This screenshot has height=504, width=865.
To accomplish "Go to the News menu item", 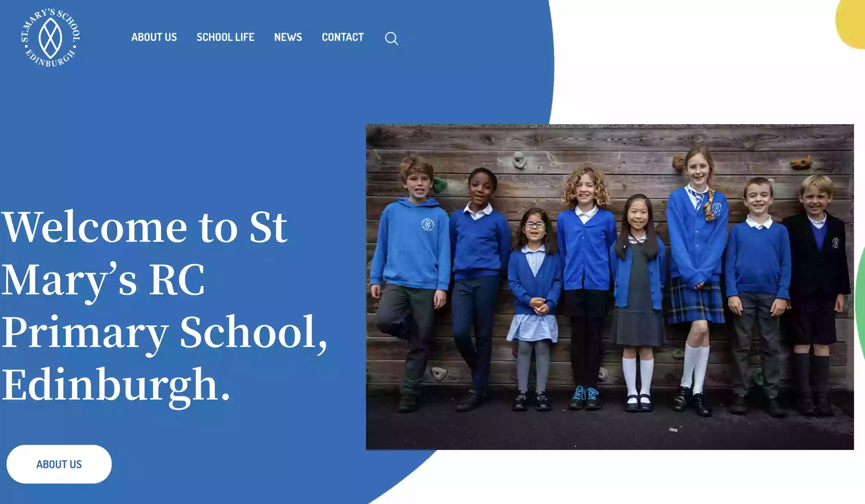I will pos(288,37).
